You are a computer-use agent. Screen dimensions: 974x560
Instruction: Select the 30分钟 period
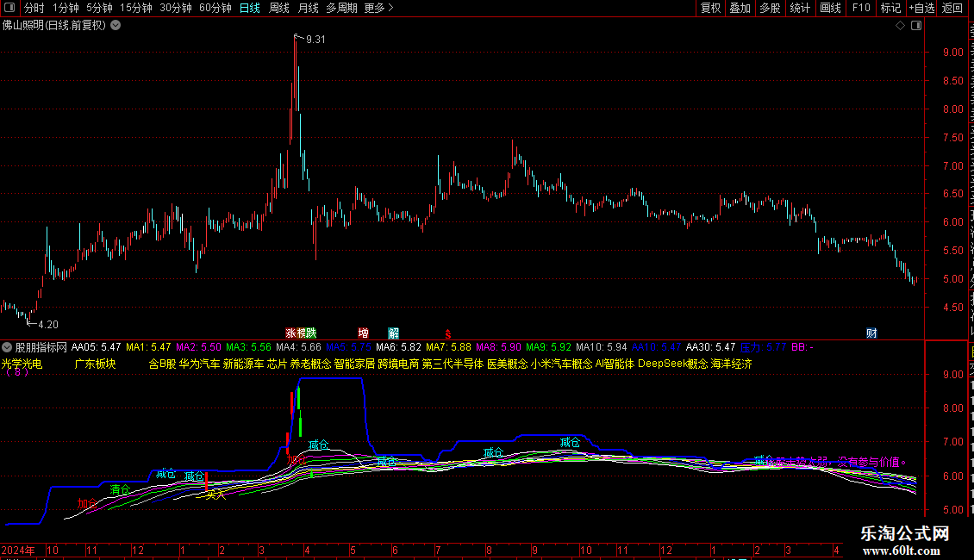(176, 8)
